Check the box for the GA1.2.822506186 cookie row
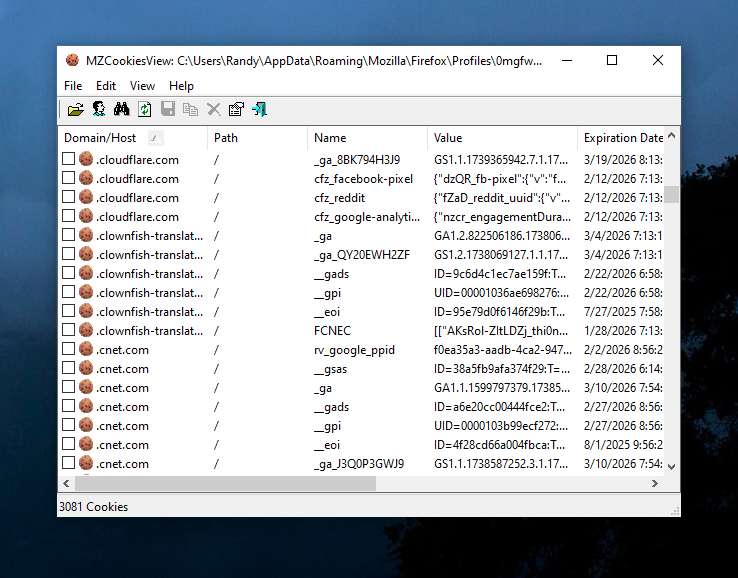 coord(68,235)
